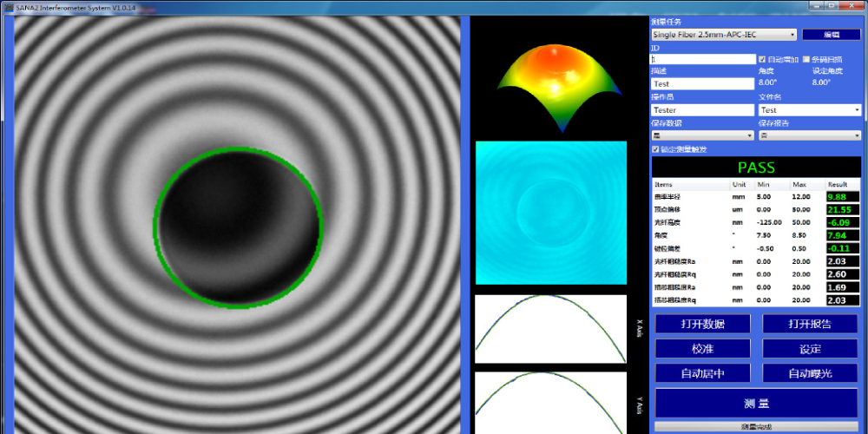Enable the 条码扫描 (barcode scan) checkbox
This screenshot has height=434, width=868.
click(x=806, y=60)
